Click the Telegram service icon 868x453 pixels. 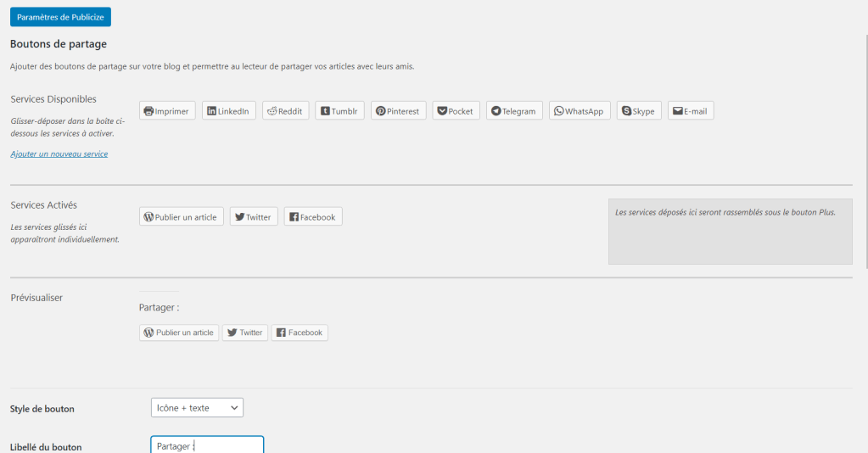514,111
